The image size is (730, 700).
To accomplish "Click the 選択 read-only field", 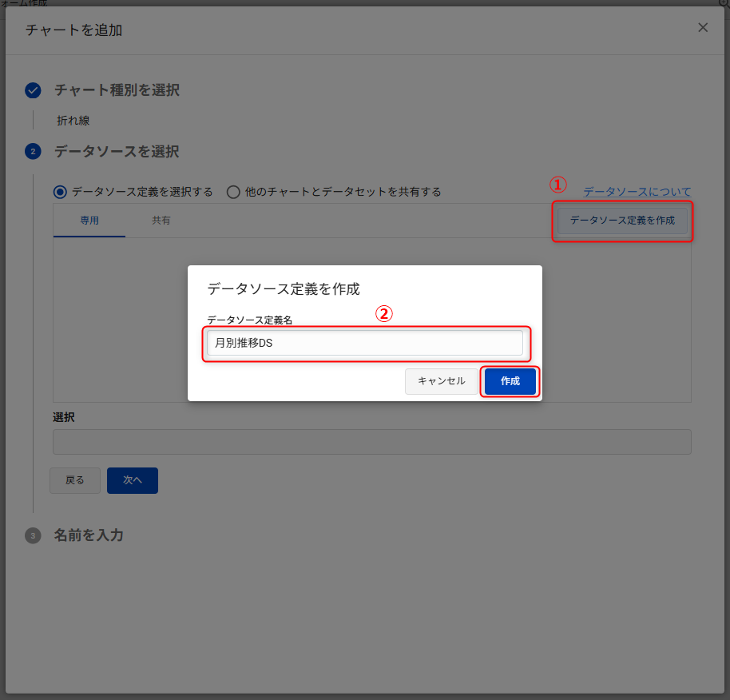I will pyautogui.click(x=371, y=442).
